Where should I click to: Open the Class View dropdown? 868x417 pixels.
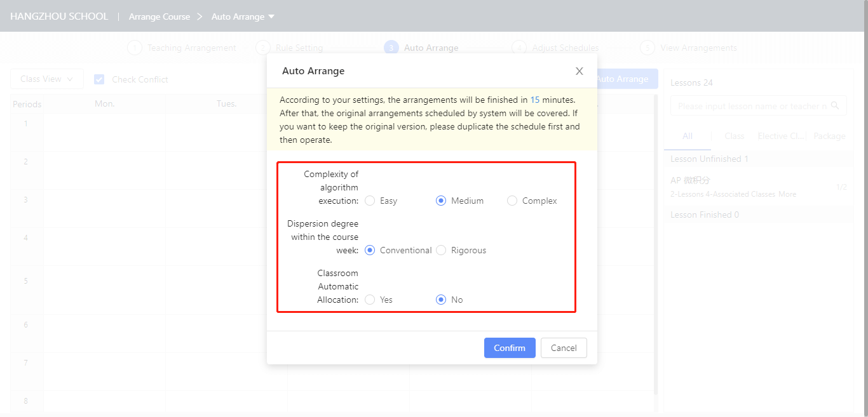point(46,79)
